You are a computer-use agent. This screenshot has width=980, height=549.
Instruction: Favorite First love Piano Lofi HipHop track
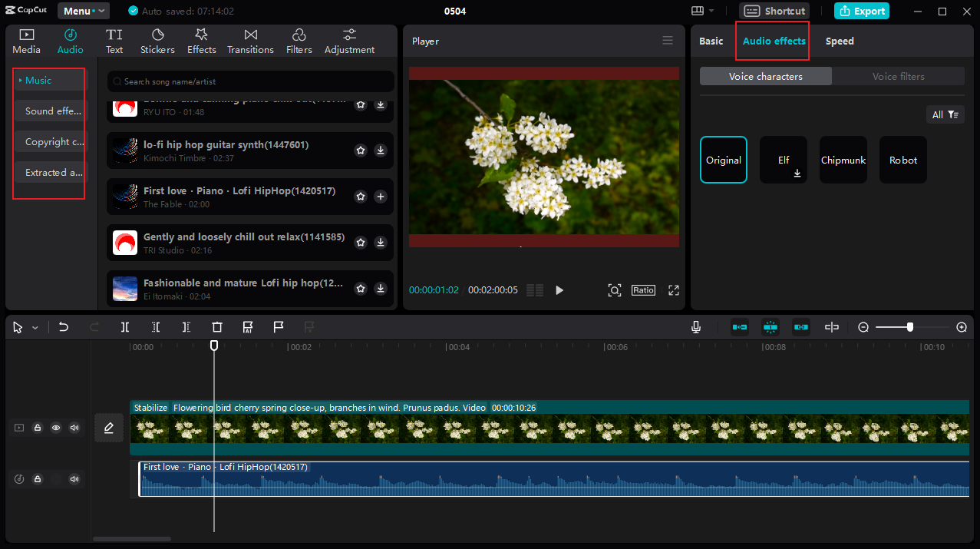(361, 197)
